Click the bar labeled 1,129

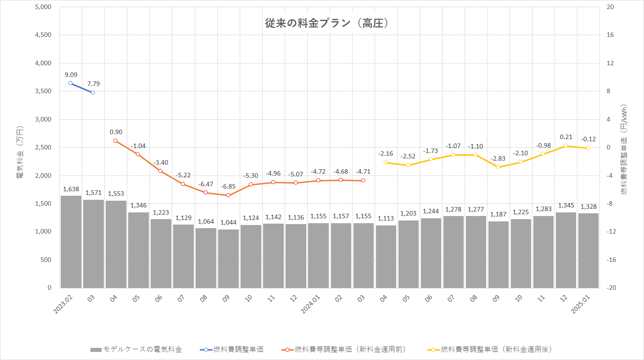[183, 256]
